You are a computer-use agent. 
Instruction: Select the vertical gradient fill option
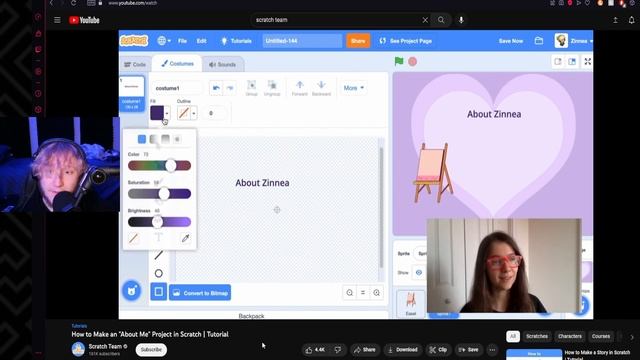[165, 139]
